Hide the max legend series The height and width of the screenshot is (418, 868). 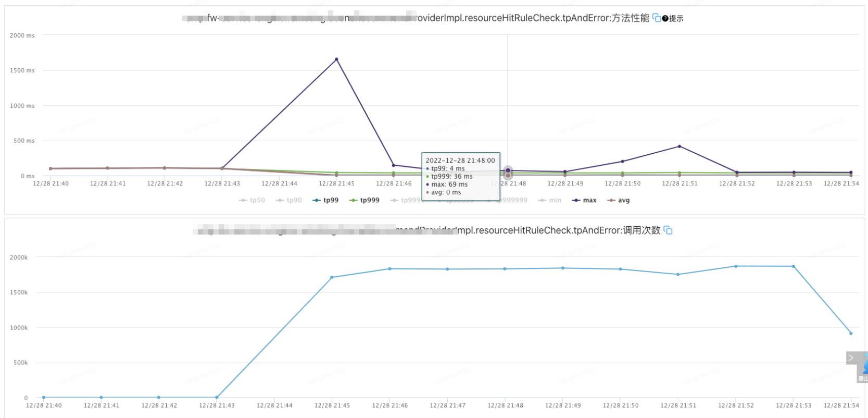tap(585, 200)
